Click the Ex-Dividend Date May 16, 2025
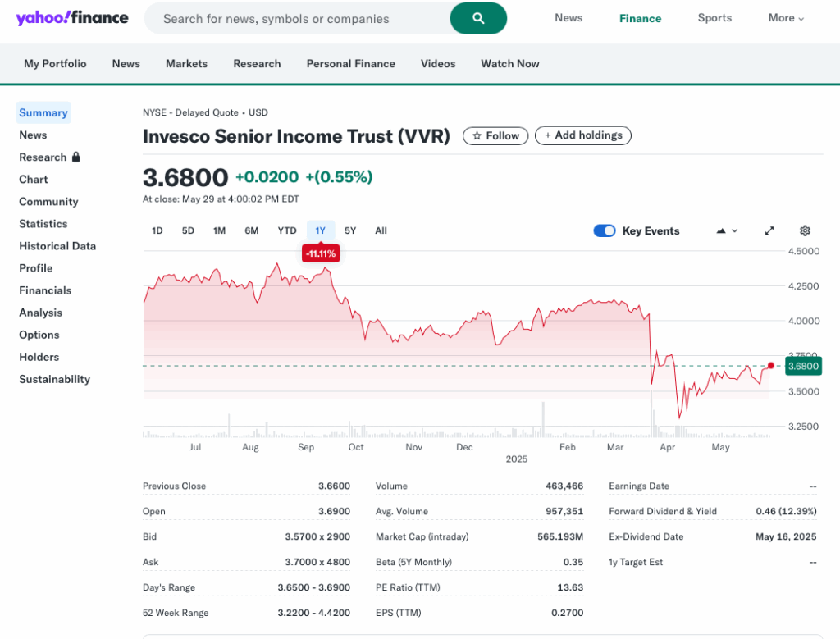Screen dimensions: 840x639 (786, 536)
